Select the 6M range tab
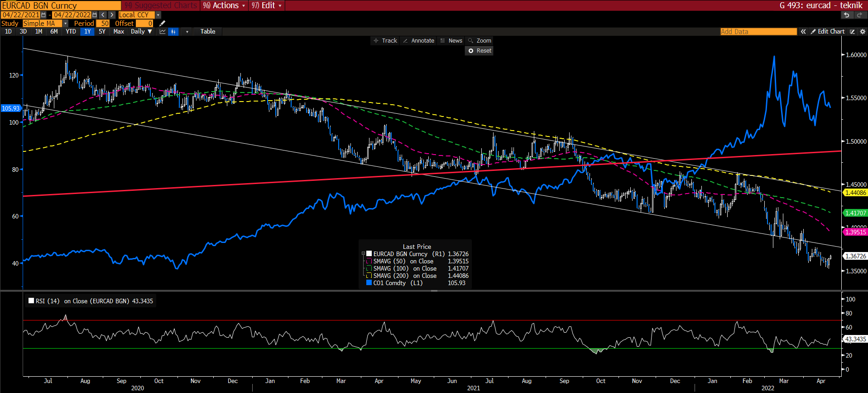 tap(54, 31)
